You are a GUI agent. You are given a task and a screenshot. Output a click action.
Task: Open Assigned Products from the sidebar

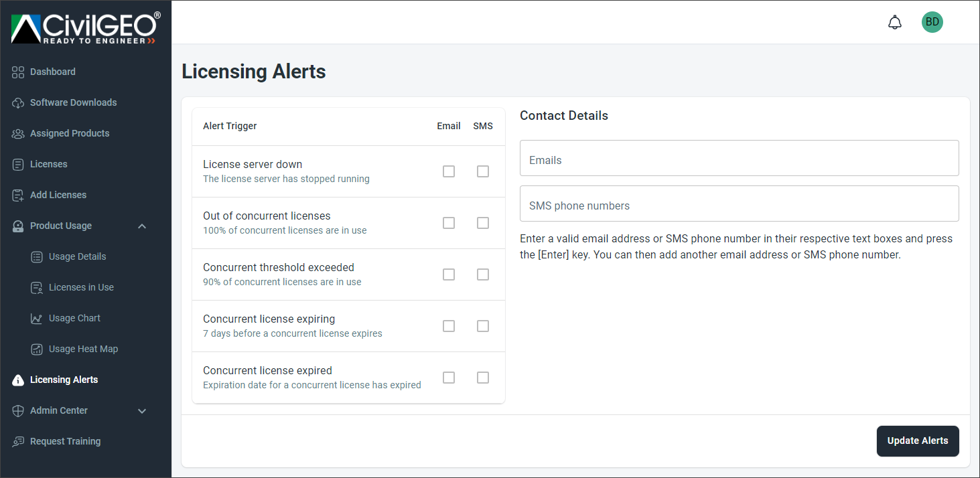click(x=69, y=133)
